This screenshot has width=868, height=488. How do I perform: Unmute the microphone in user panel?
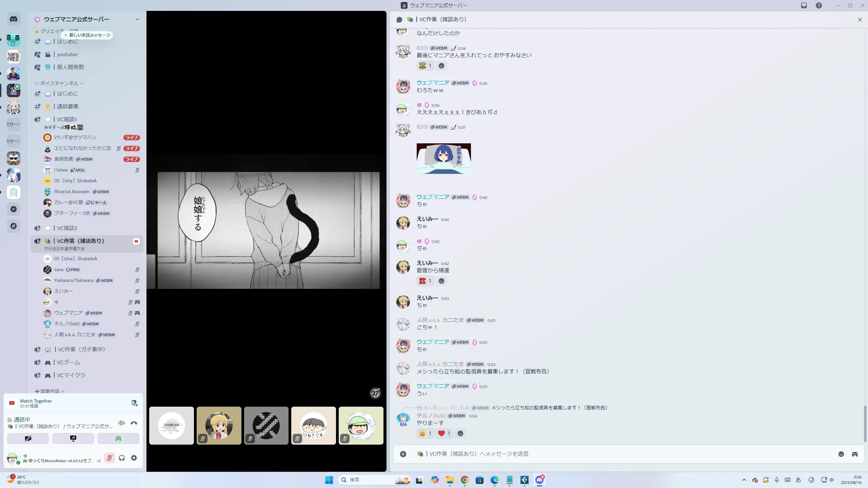coord(109,458)
